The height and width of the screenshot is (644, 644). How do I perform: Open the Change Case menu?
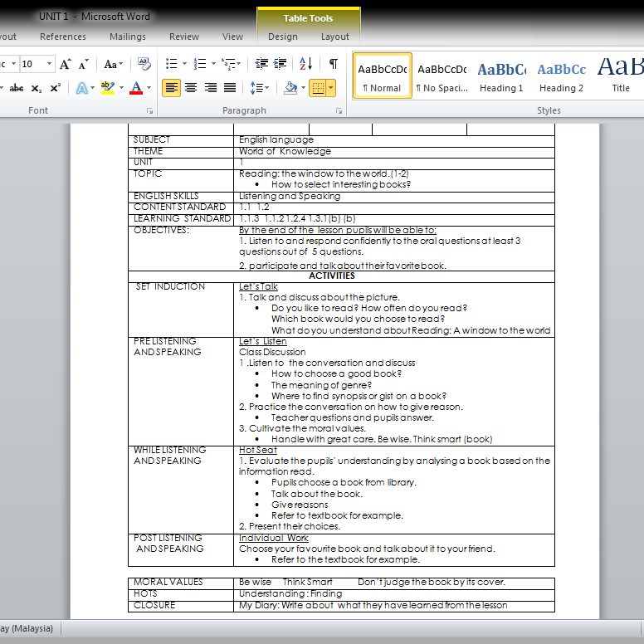[113, 64]
